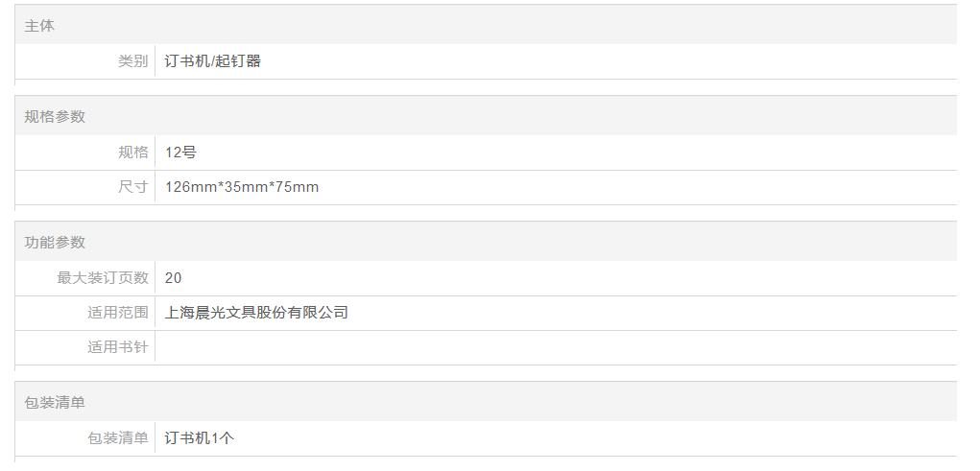Click the 规格 row label
Viewport: 980px width, 471px height.
133,152
